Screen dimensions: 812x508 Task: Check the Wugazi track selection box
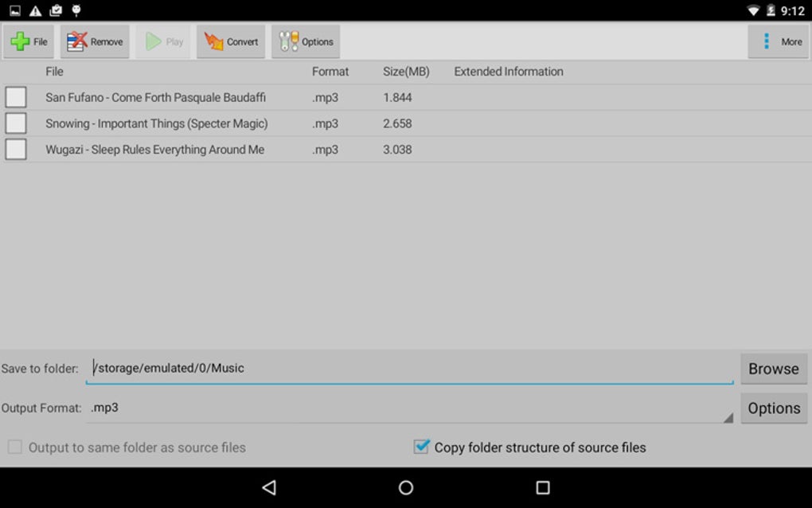15,149
